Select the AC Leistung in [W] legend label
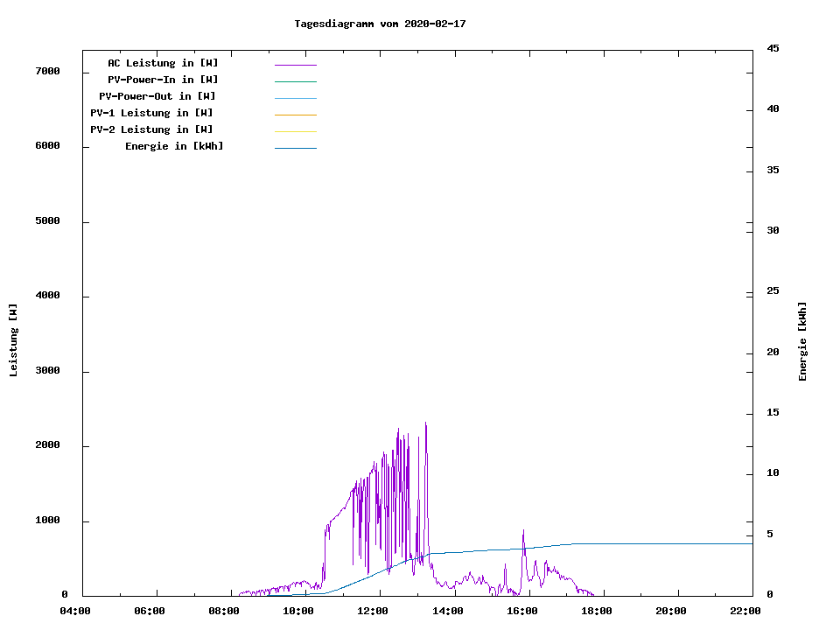The image size is (840, 630). tap(163, 63)
